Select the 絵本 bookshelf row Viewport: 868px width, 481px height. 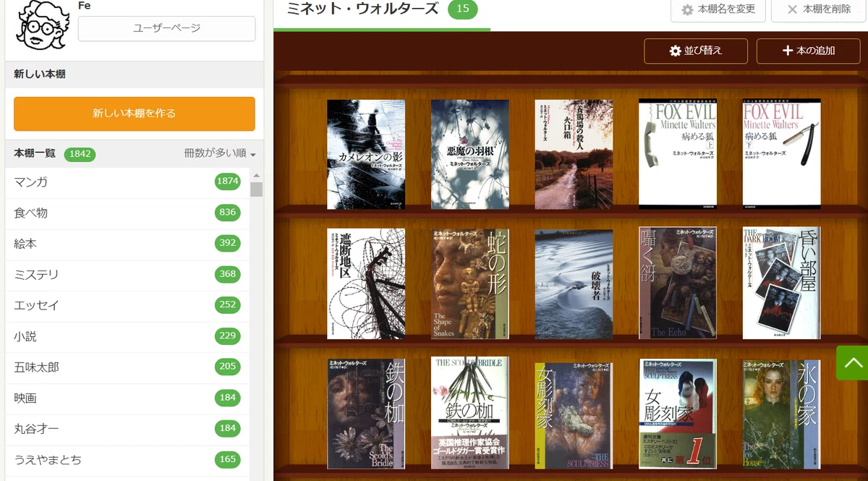tap(127, 244)
